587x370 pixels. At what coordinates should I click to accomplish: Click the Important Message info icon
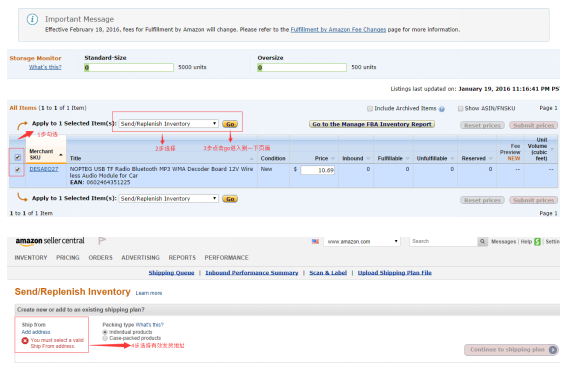(32, 19)
